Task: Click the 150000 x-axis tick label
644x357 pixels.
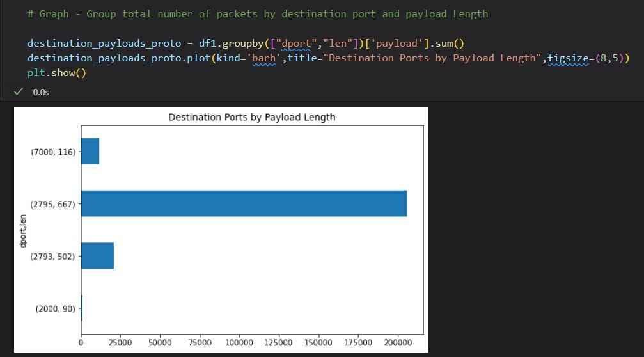Action: (x=318, y=343)
